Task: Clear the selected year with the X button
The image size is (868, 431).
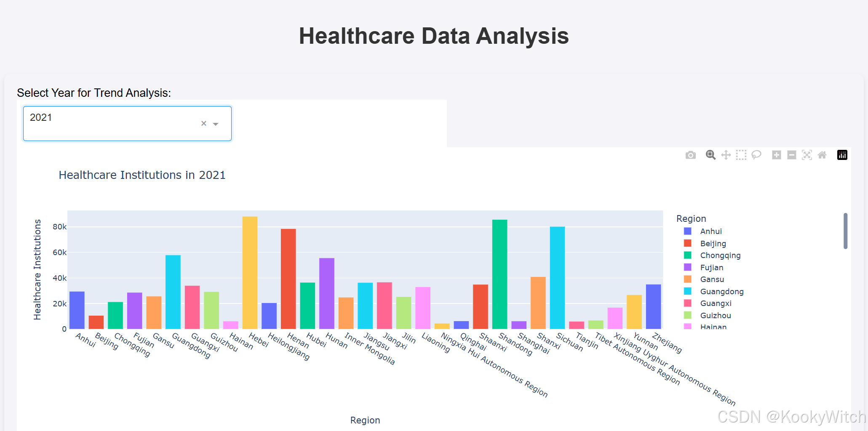Action: pyautogui.click(x=203, y=123)
